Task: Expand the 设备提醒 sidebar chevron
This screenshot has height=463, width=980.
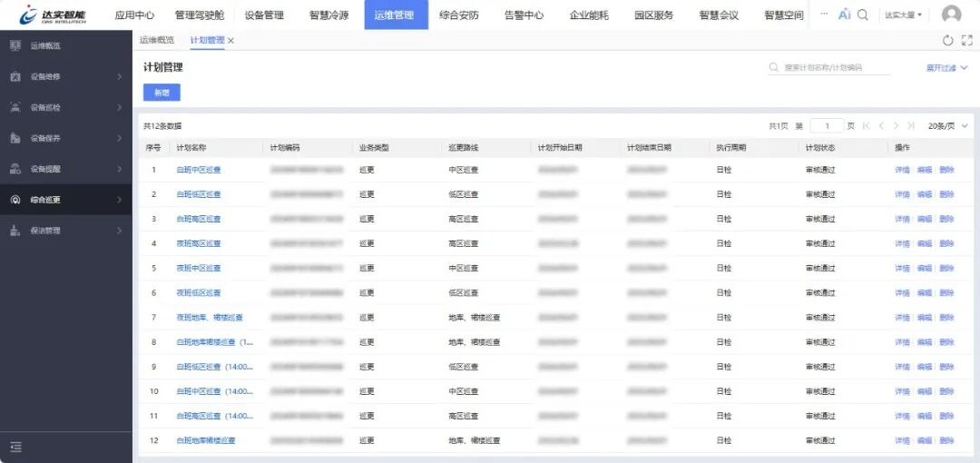Action: click(119, 169)
